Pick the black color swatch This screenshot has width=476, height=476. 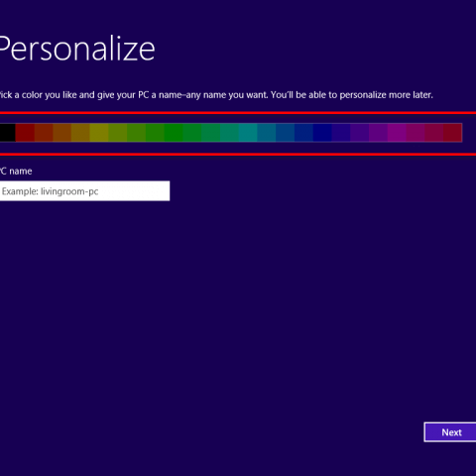[7, 133]
